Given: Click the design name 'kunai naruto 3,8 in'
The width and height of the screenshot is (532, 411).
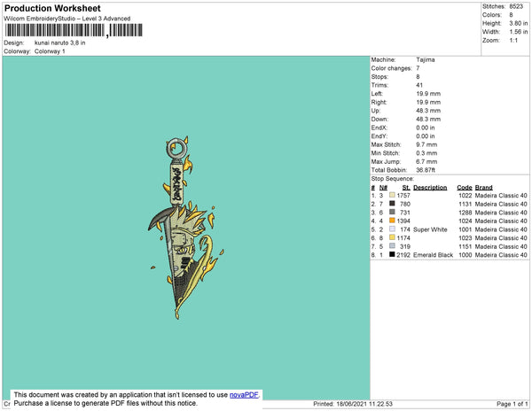Looking at the screenshot, I should point(59,43).
